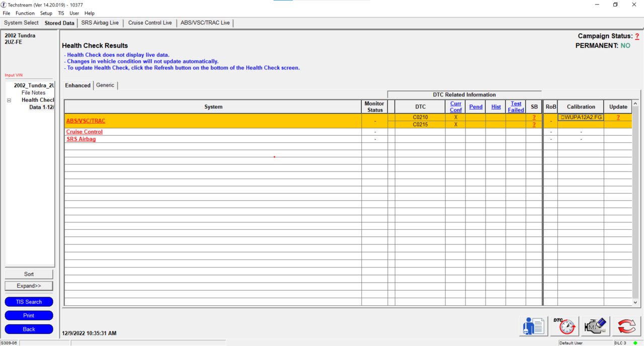
Task: Click the TIS Search button
Action: click(29, 302)
